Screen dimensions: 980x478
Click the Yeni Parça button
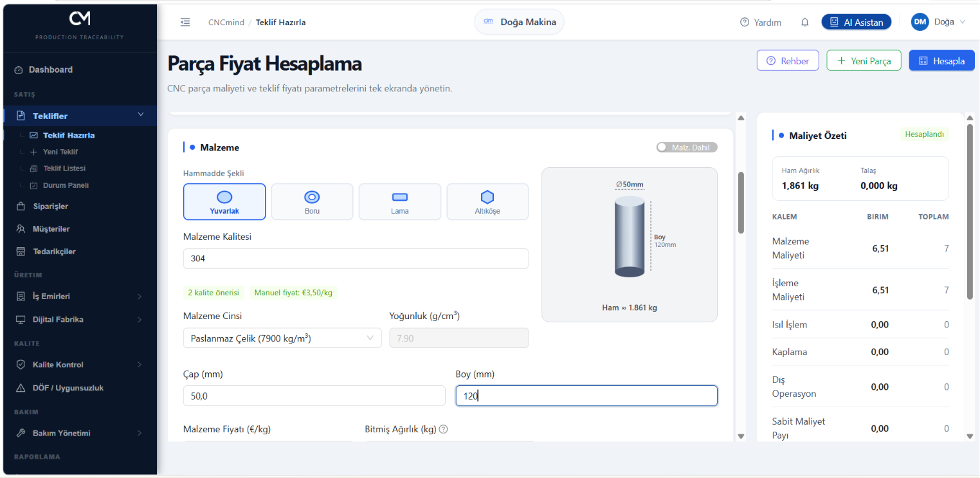864,61
